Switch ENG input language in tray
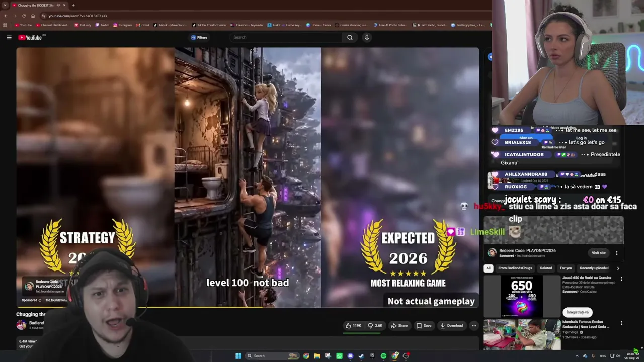Image resolution: width=644 pixels, height=362 pixels. click(x=602, y=356)
